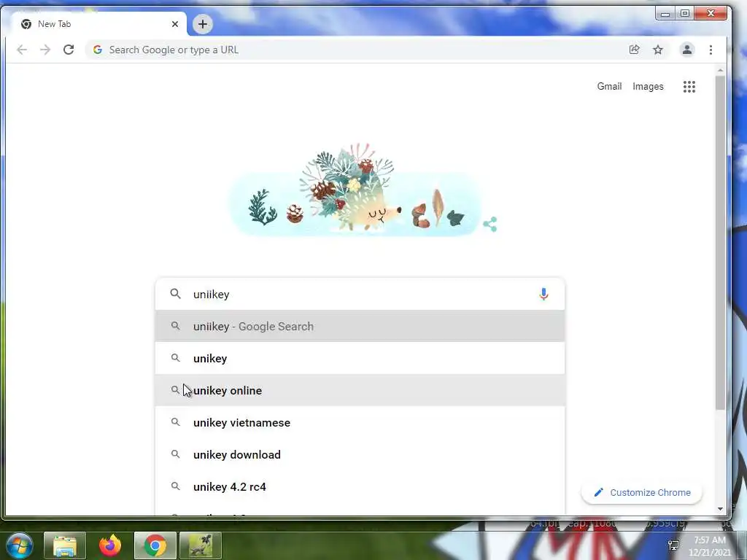The width and height of the screenshot is (747, 560).
Task: Click the hedgehog Google doodle
Action: [x=356, y=190]
